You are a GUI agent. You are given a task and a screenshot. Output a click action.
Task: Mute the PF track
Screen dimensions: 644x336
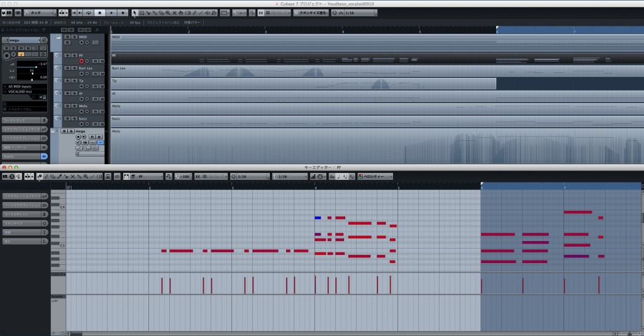(67, 55)
